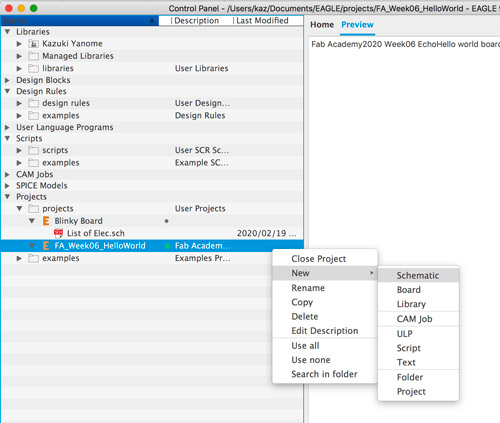The width and height of the screenshot is (500, 423).
Task: Collapse the Projects section
Action: [x=8, y=197]
